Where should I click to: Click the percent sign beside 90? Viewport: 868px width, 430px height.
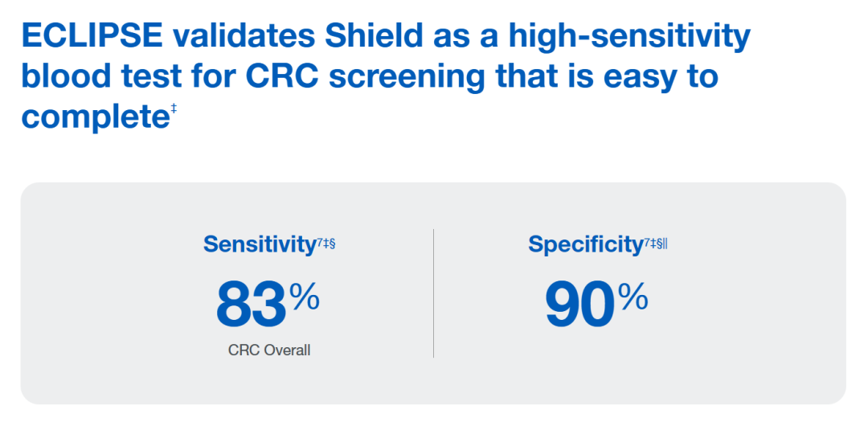(633, 298)
